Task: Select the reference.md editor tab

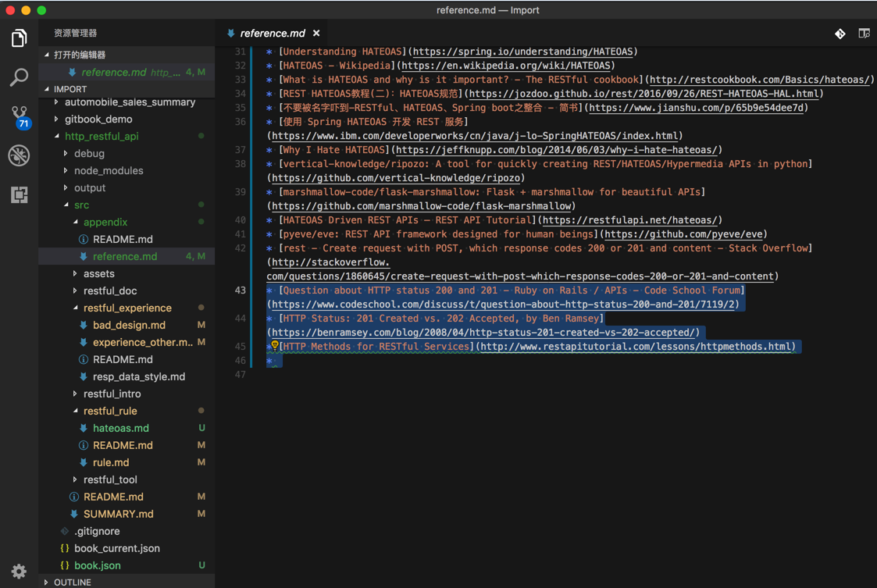Action: [272, 34]
